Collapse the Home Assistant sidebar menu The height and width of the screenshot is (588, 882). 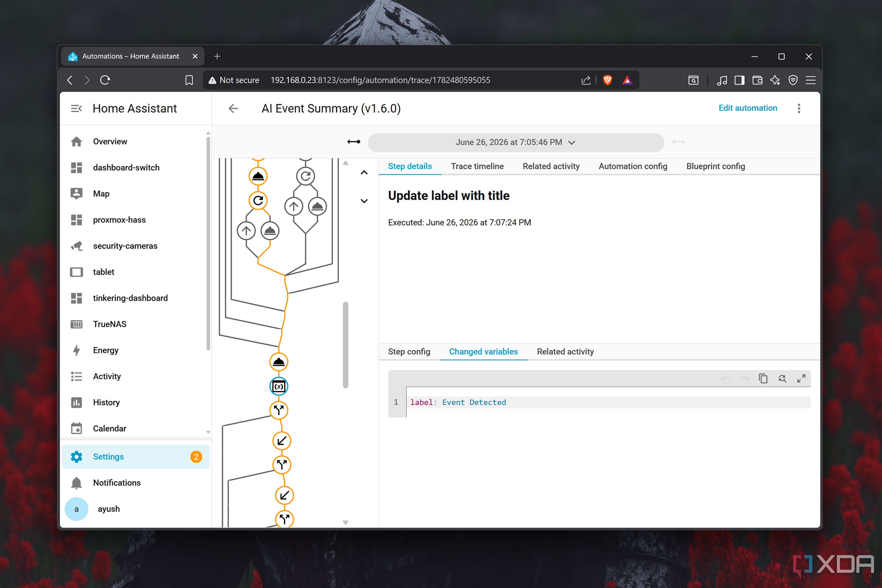[x=76, y=108]
